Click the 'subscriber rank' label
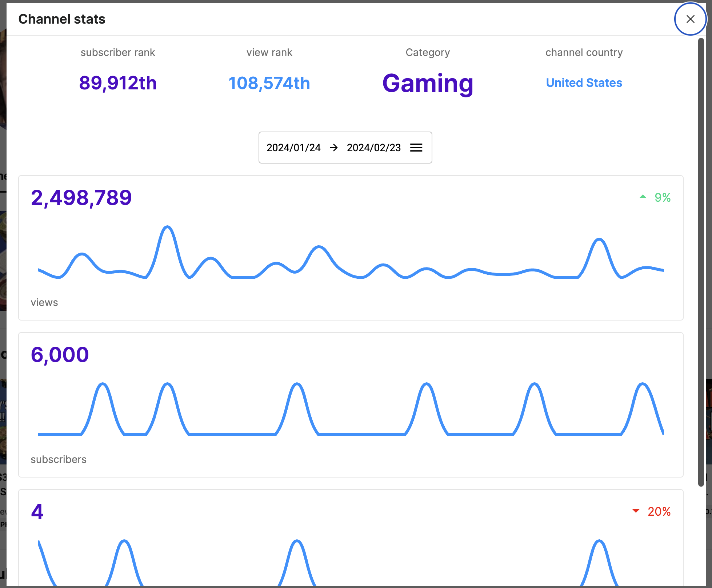Viewport: 712px width, 588px height. 118,52
